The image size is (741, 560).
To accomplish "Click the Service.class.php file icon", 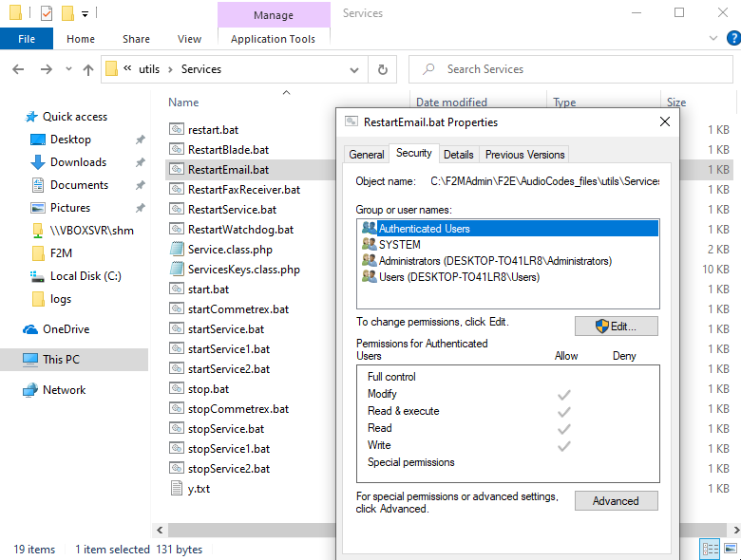I will pos(177,250).
